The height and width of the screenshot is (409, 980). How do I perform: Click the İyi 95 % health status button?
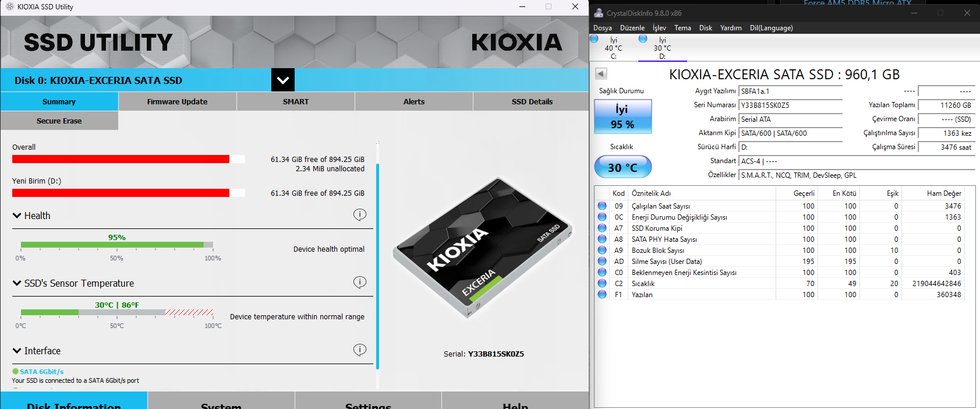click(x=622, y=117)
